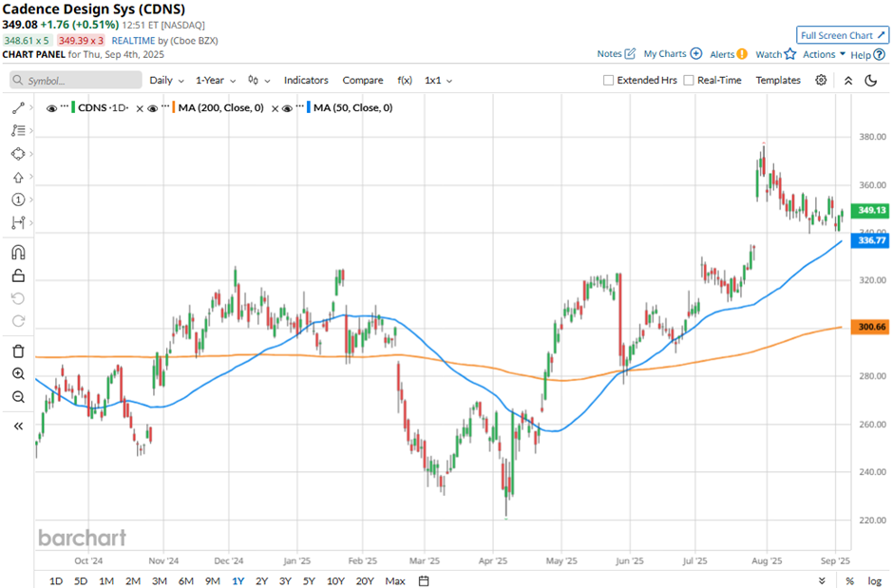Screen dimensions: 893x588
Task: Select the 6M time range tab
Action: [186, 580]
